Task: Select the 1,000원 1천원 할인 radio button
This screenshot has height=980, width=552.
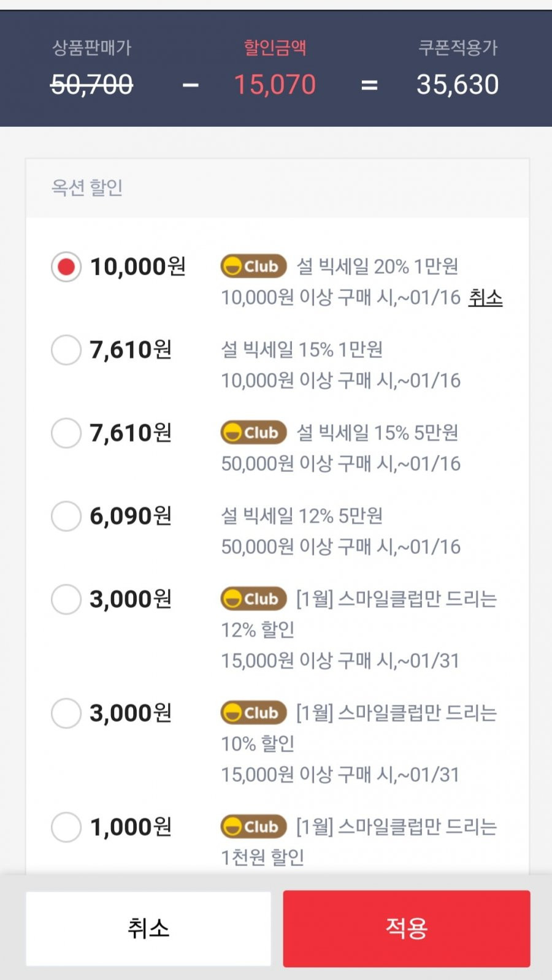Action: (66, 827)
